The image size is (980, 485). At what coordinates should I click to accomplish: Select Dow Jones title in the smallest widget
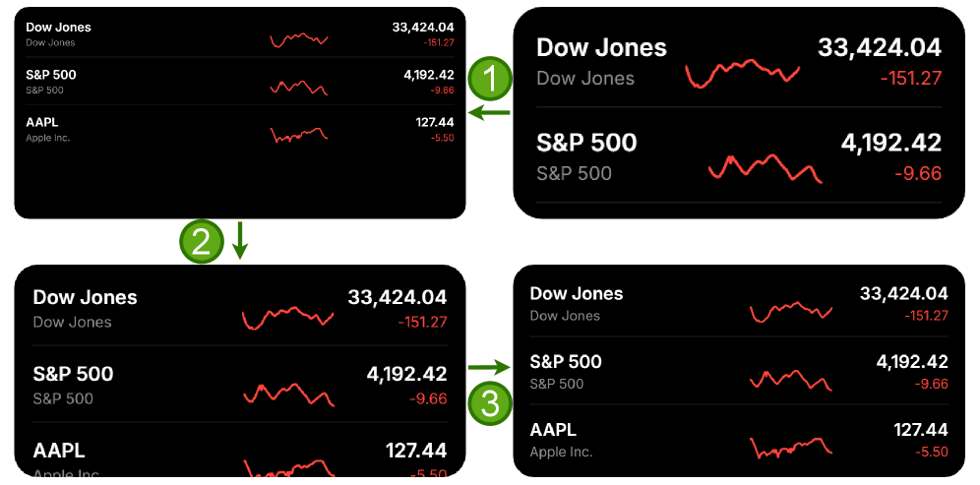[x=58, y=28]
